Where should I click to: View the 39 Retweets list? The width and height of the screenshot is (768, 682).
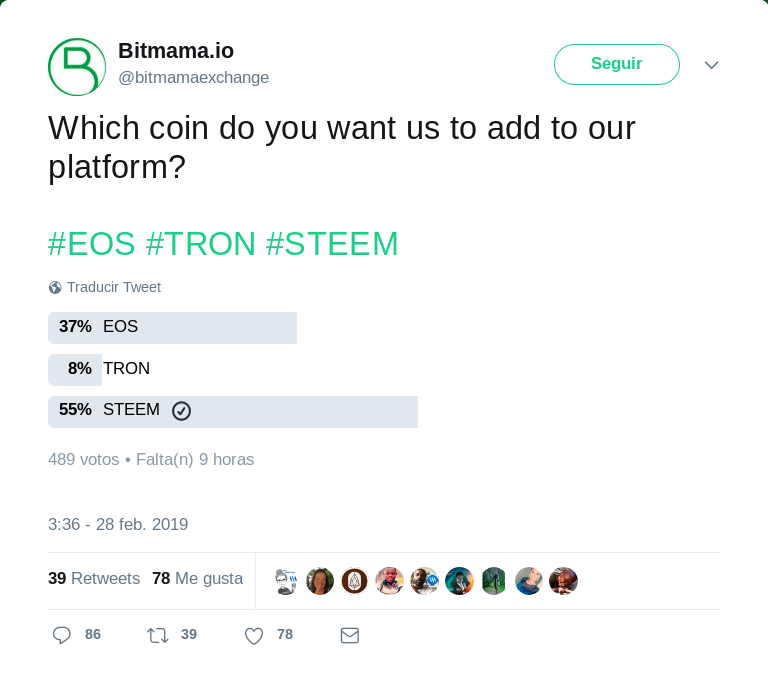point(94,579)
